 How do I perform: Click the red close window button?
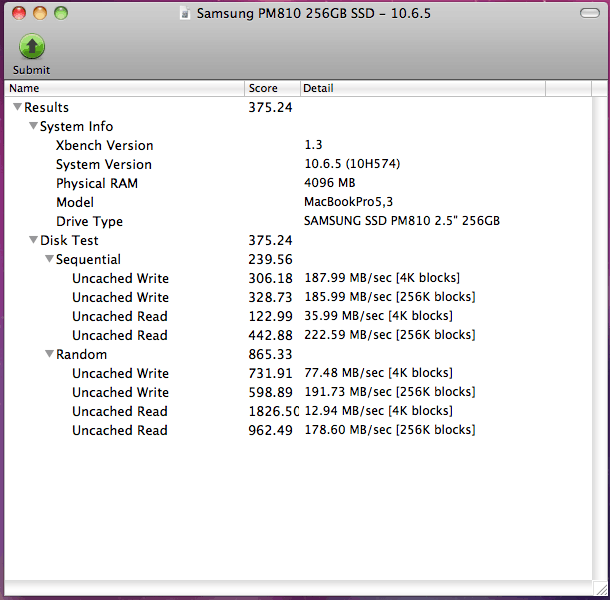[x=19, y=13]
